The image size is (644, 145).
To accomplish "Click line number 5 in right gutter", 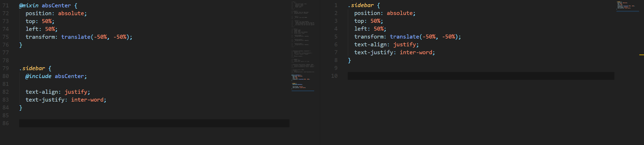I will point(336,37).
